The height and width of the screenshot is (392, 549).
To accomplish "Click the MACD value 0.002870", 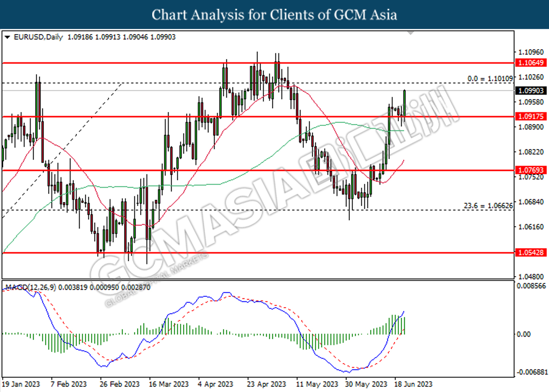I will coord(136,287).
